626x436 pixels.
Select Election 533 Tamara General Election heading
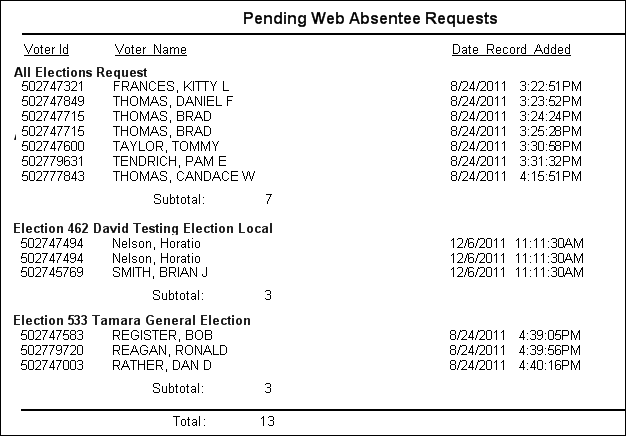click(x=132, y=320)
